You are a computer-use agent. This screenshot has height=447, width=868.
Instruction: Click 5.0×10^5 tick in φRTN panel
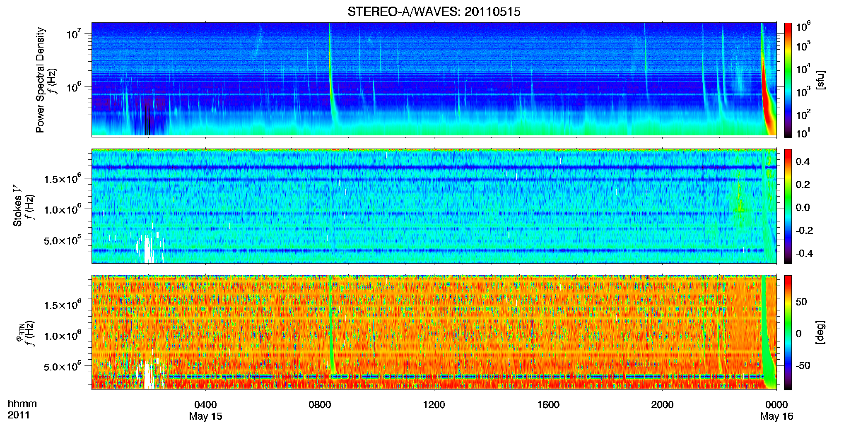(x=63, y=366)
